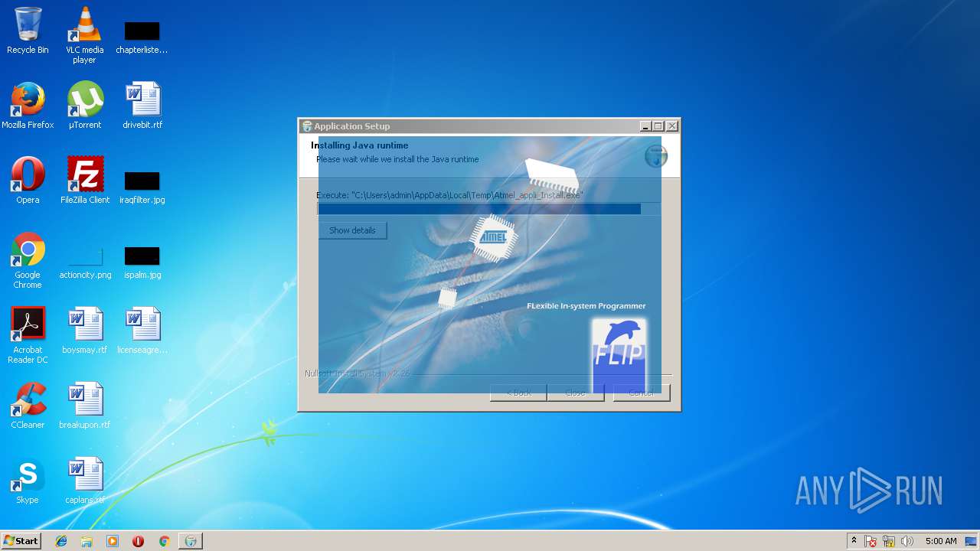Select ispalm.jpg image file

tap(142, 262)
